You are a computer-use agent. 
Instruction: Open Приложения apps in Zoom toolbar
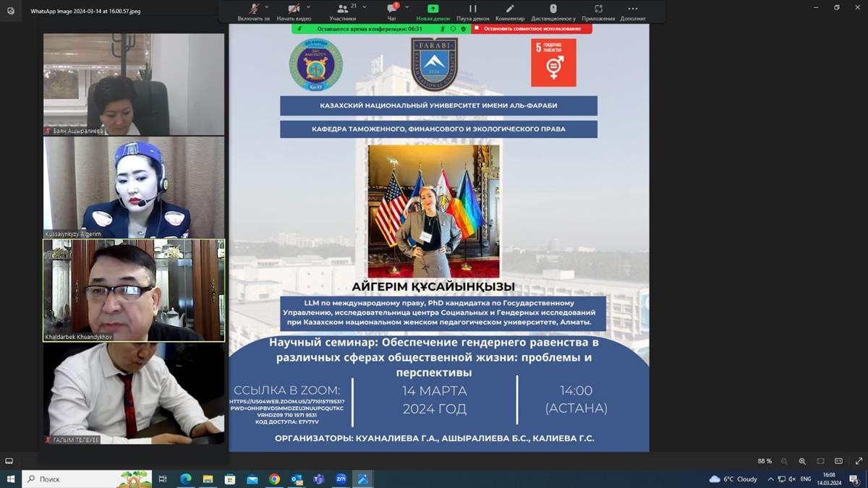pos(598,12)
